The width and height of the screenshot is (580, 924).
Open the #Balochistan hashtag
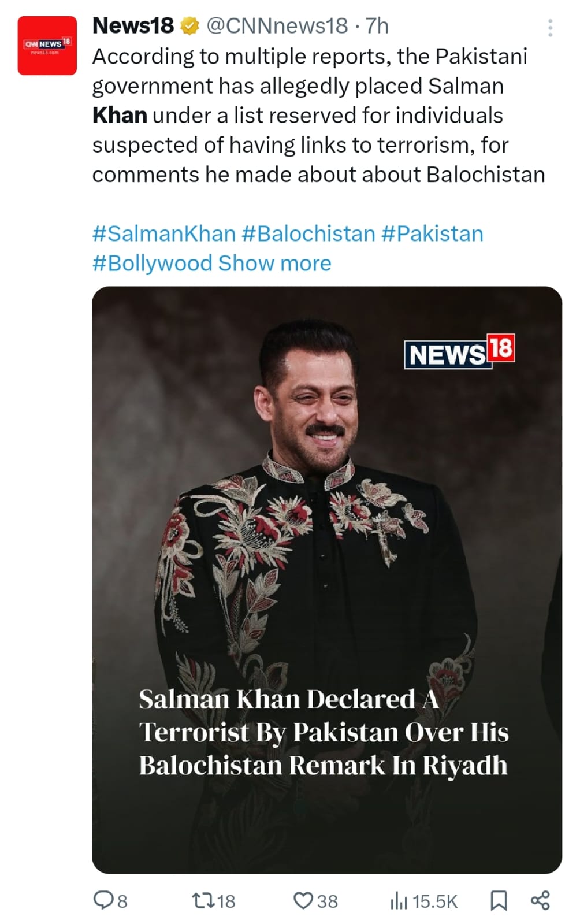pos(308,234)
